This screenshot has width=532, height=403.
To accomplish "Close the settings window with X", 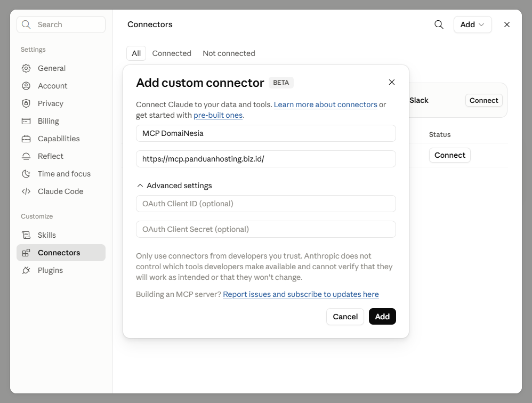I will (x=507, y=25).
